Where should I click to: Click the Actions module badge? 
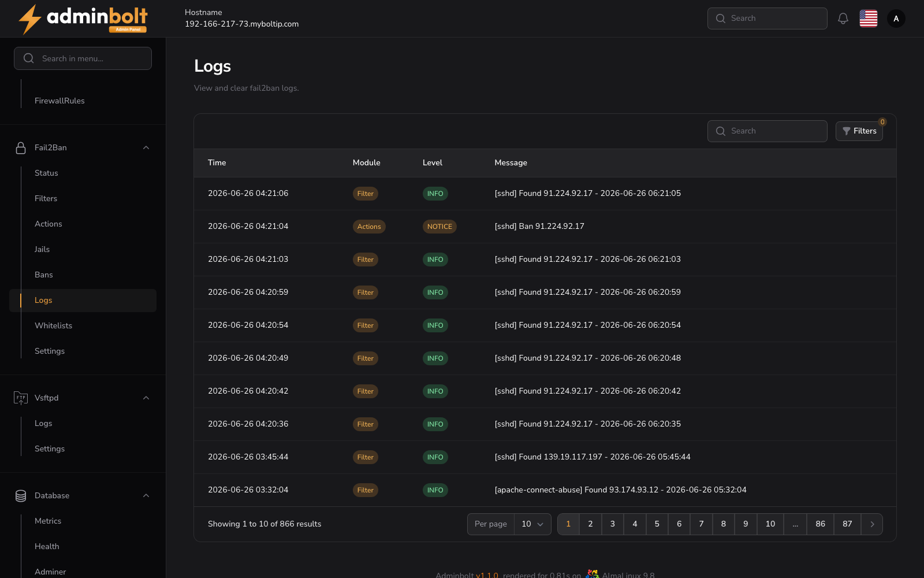tap(369, 227)
